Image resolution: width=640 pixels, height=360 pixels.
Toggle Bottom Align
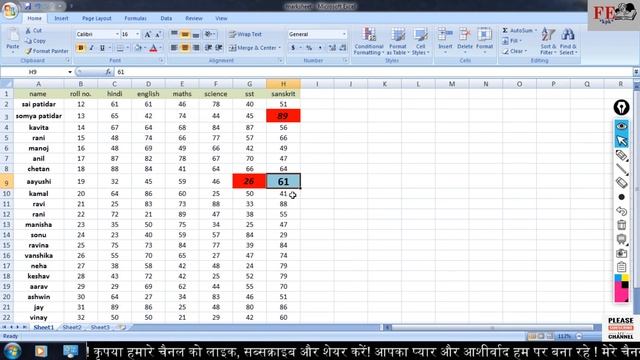point(196,34)
